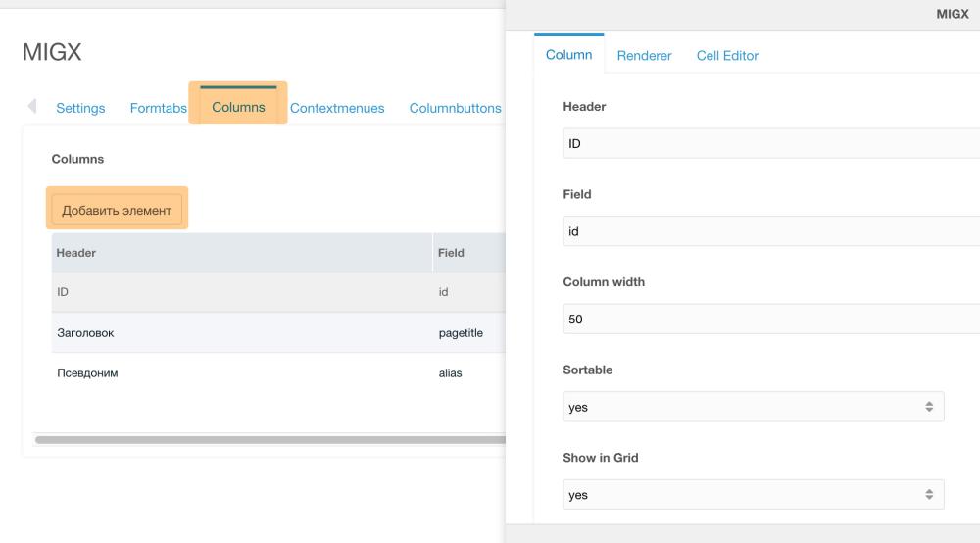Select the ID row in Columns grid
Screen dimensions: 980x543
point(278,292)
